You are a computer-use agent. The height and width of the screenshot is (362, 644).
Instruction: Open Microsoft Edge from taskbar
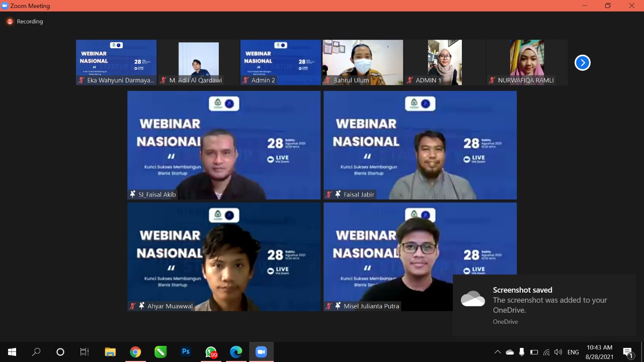click(x=236, y=352)
